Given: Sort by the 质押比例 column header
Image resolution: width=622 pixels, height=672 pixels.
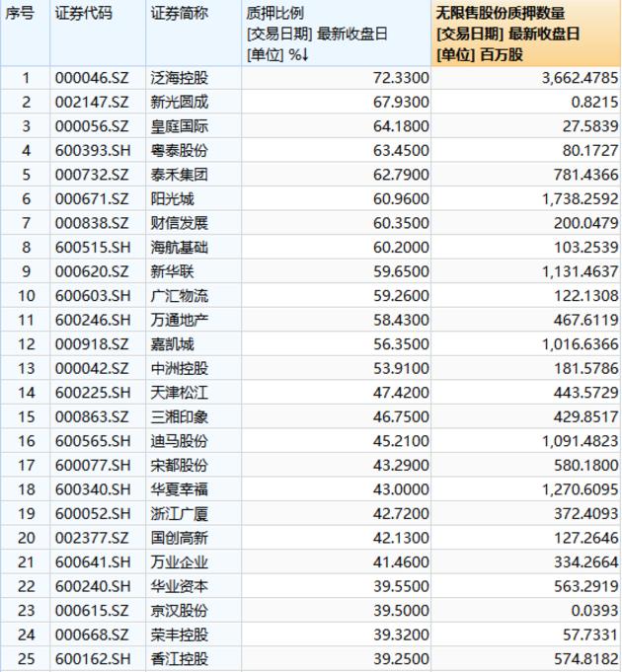Looking at the screenshot, I should (336, 34).
